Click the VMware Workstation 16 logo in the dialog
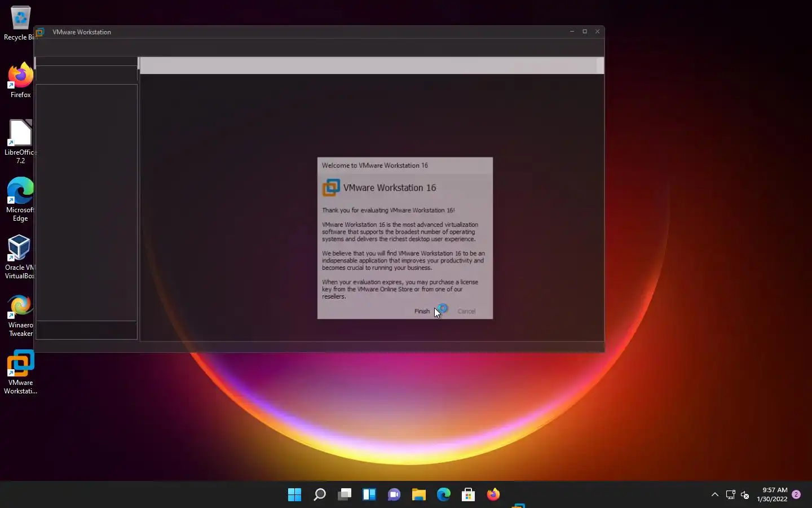812x508 pixels. click(x=331, y=188)
